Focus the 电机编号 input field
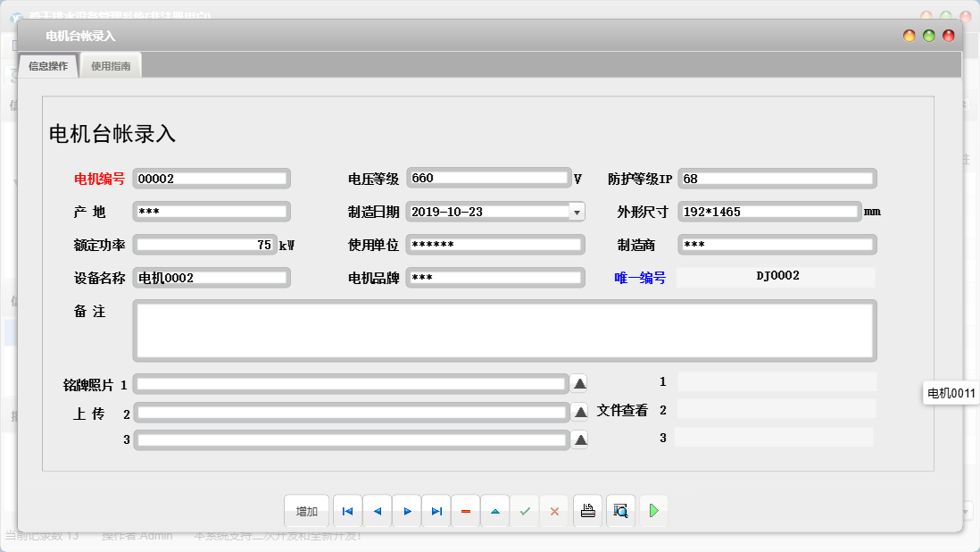The image size is (980, 552). pos(212,179)
